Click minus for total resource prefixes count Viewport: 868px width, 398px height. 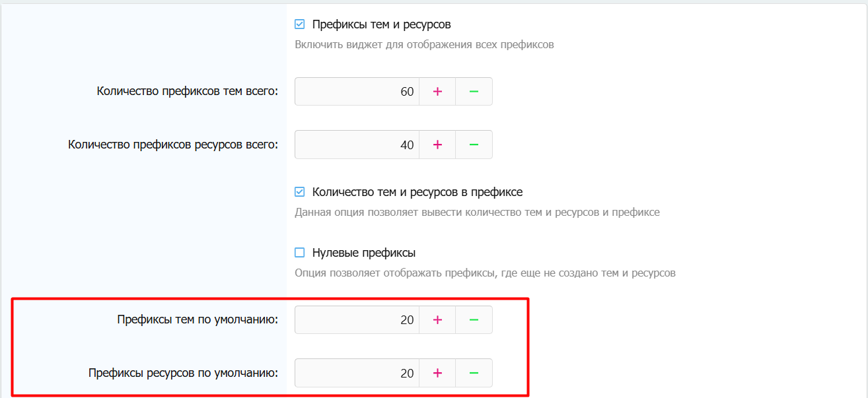coord(474,145)
